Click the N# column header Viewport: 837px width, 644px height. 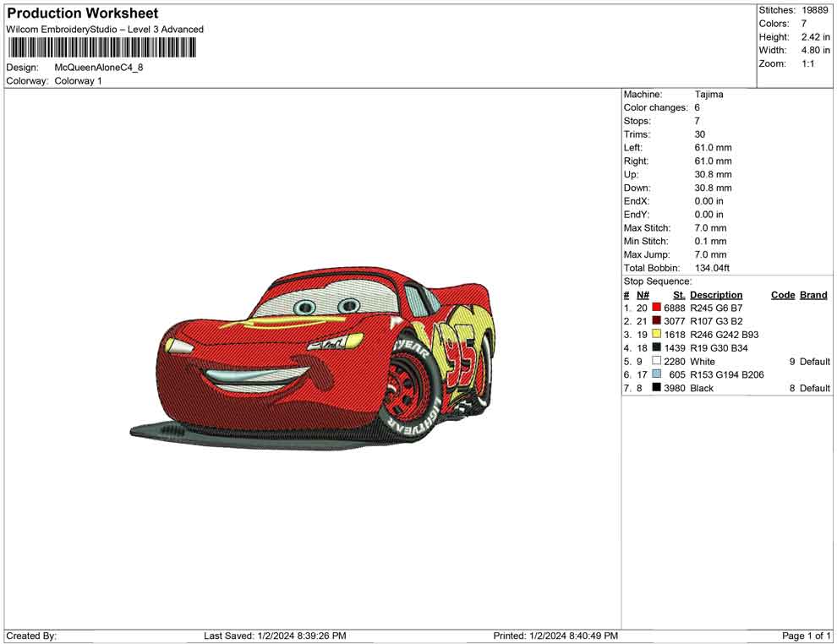pyautogui.click(x=643, y=295)
